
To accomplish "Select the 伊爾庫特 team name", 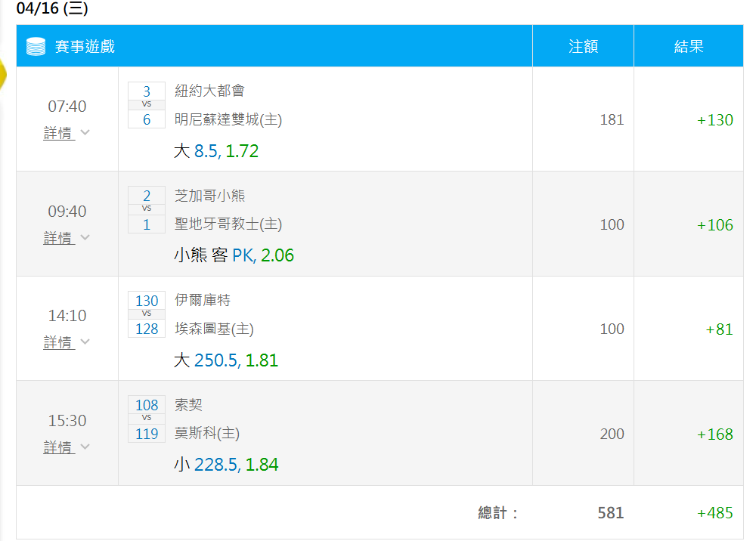I will pyautogui.click(x=203, y=300).
